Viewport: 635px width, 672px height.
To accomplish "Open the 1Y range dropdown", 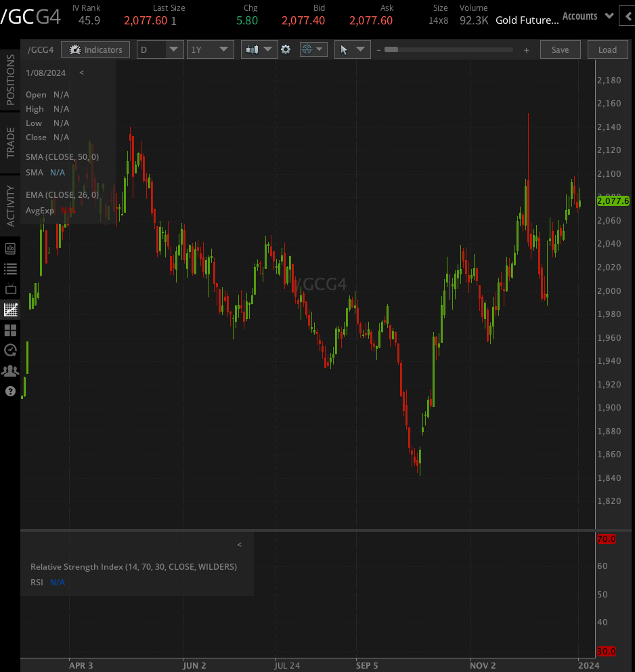I will tap(211, 49).
